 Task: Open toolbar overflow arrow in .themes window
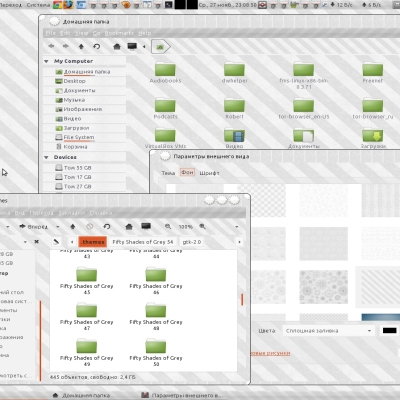click(237, 227)
